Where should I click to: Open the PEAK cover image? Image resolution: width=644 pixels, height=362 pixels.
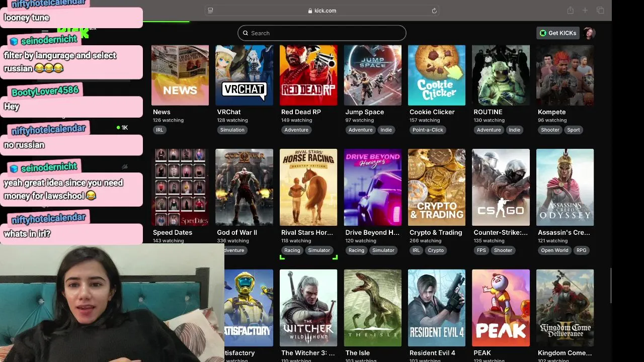pos(501,308)
